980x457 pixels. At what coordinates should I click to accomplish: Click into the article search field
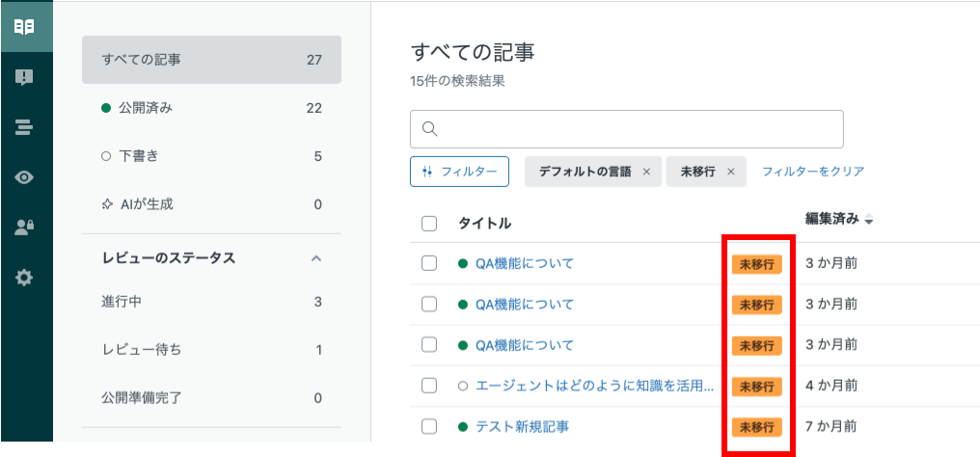coord(627,129)
